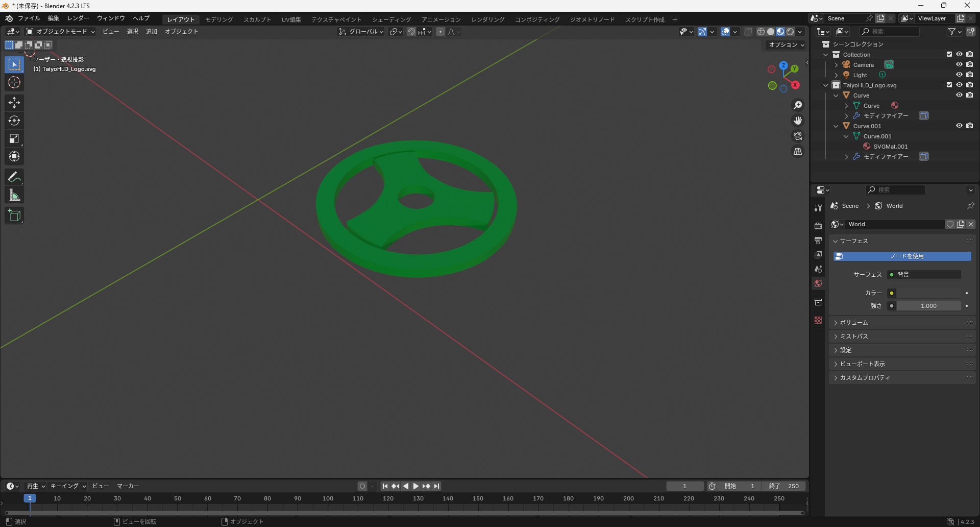Select the Scale tool

point(14,138)
